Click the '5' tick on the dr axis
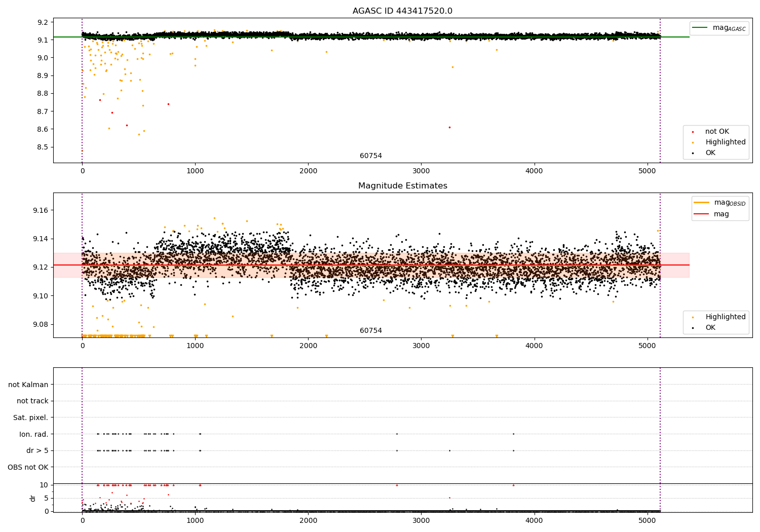The height and width of the screenshot is (532, 760). [x=46, y=498]
